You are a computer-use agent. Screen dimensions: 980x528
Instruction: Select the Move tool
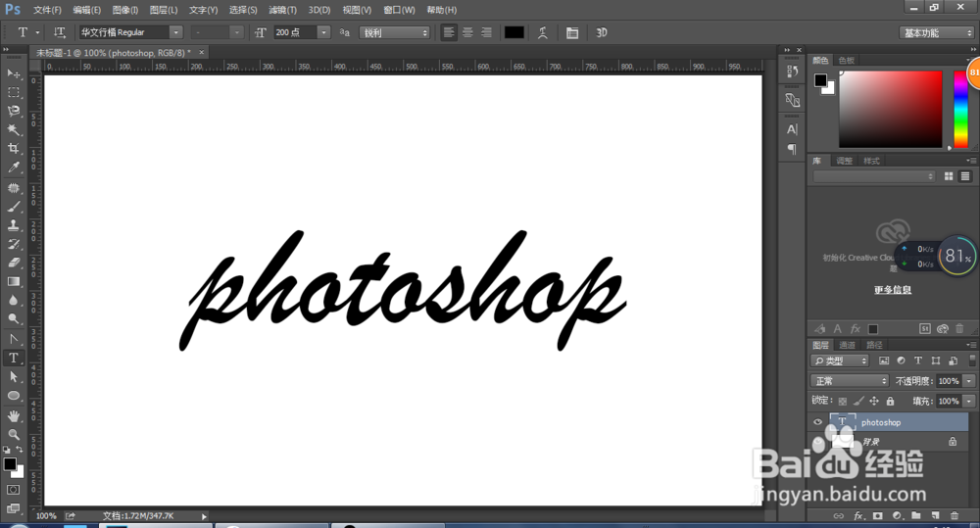pyautogui.click(x=13, y=73)
